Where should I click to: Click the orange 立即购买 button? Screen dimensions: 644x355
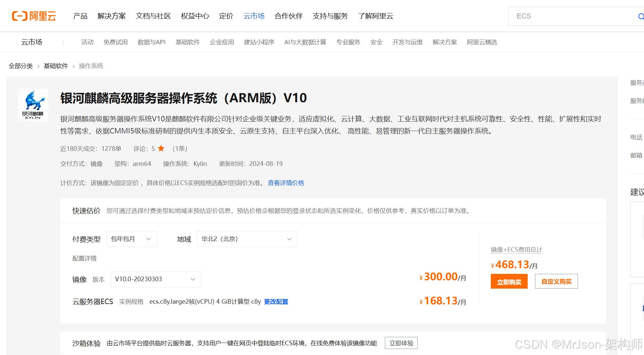509,282
